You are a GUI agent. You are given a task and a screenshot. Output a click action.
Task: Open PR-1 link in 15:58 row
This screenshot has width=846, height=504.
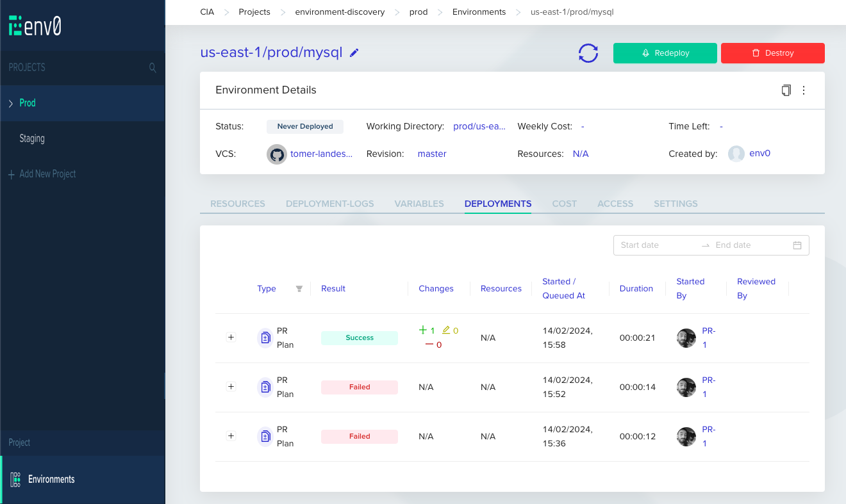click(x=708, y=338)
